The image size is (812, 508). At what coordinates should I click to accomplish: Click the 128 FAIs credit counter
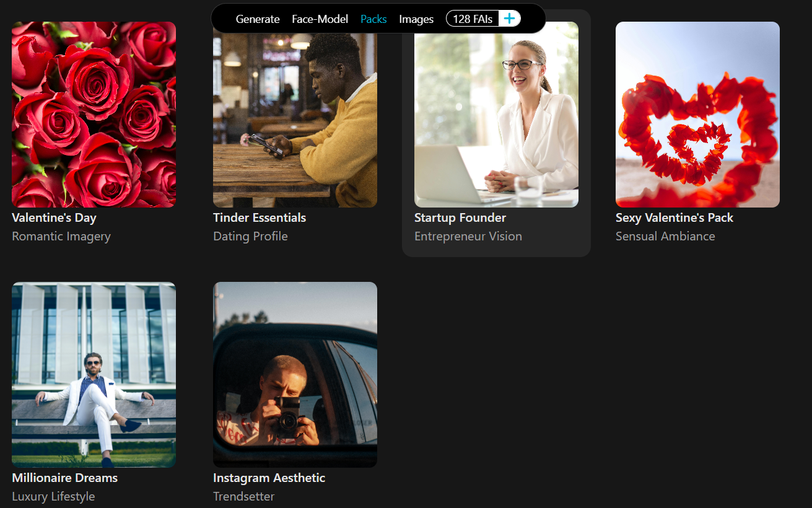[473, 19]
